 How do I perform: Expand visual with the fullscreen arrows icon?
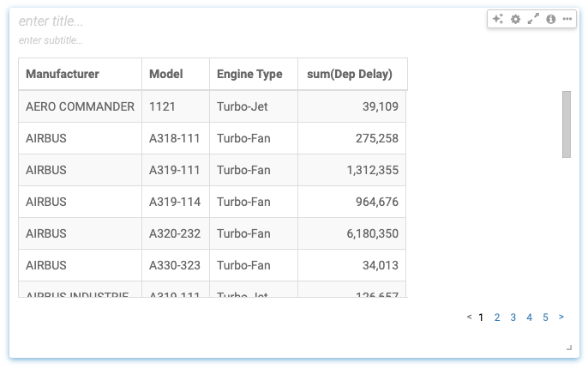pyautogui.click(x=533, y=19)
